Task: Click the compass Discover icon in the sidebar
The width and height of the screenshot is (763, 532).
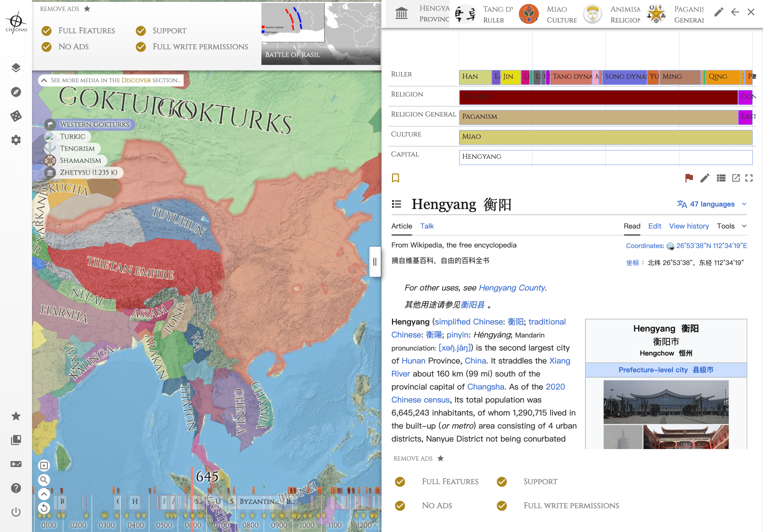Action: click(16, 92)
